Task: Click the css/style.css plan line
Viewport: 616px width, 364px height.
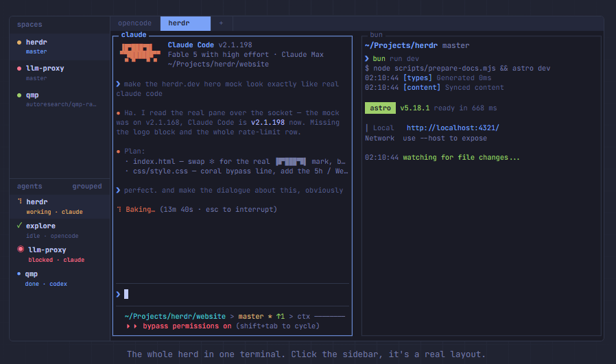Action: (x=237, y=171)
